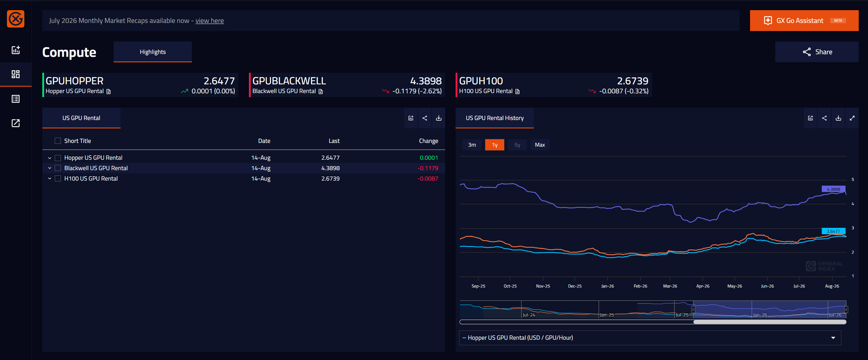Click download icon in US GPU Rental table panel

click(438, 118)
